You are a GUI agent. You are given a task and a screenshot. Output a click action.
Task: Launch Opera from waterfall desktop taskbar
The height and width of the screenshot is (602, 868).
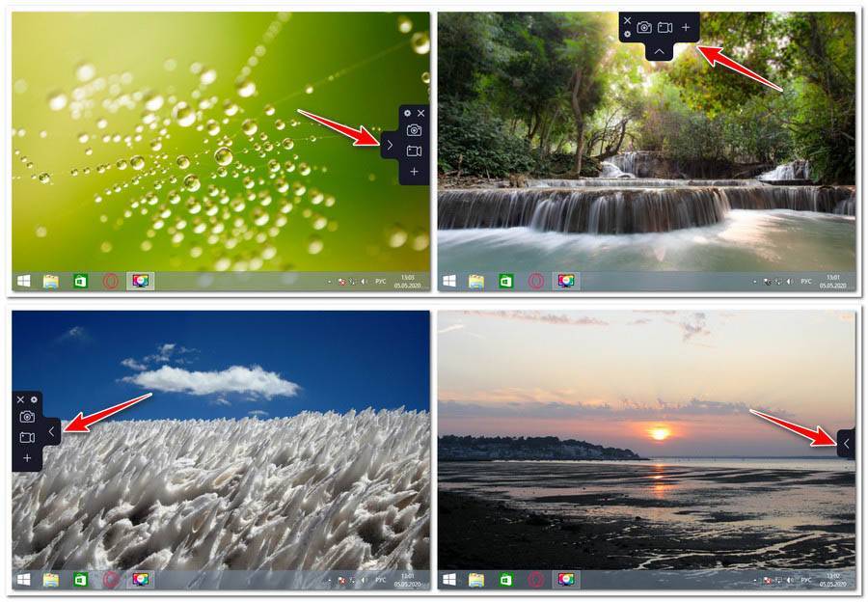point(536,282)
